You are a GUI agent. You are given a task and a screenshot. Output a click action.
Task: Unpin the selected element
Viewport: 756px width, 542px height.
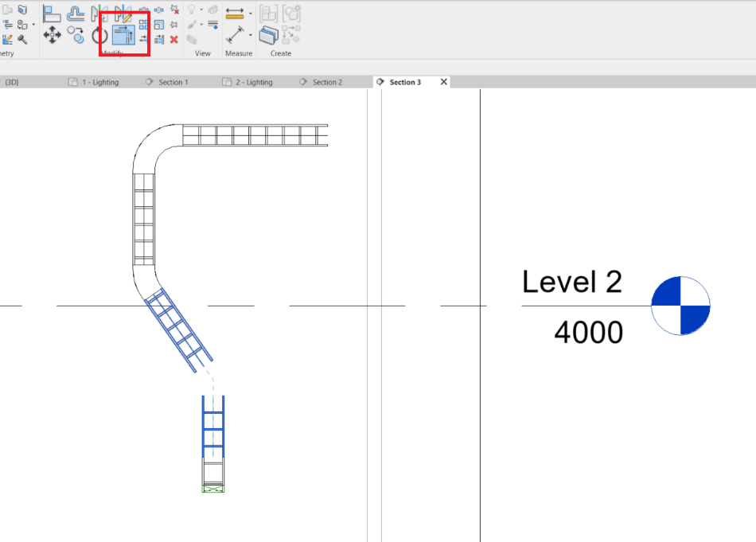pos(174,10)
